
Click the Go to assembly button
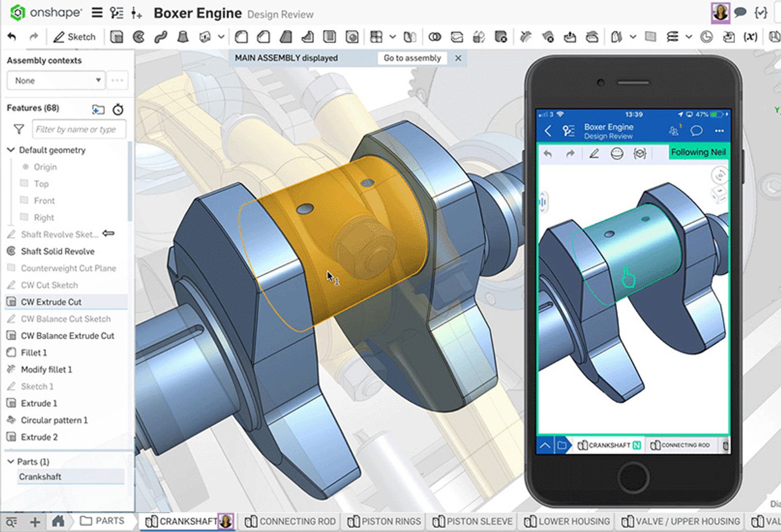pyautogui.click(x=412, y=58)
